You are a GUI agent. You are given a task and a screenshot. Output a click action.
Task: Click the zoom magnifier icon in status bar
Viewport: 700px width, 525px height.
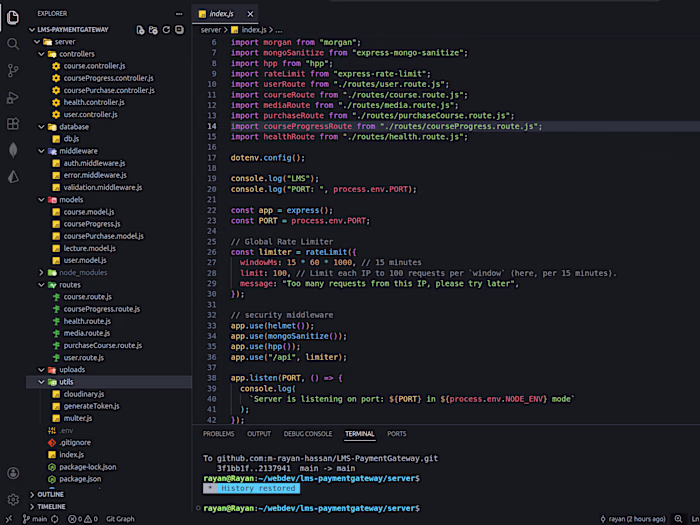pyautogui.click(x=678, y=519)
